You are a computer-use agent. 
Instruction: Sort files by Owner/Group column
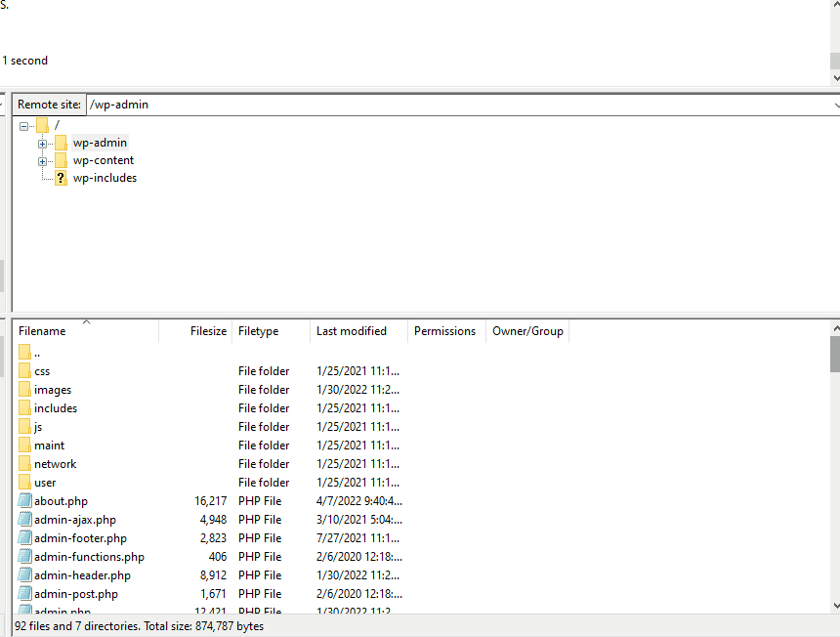(x=527, y=331)
